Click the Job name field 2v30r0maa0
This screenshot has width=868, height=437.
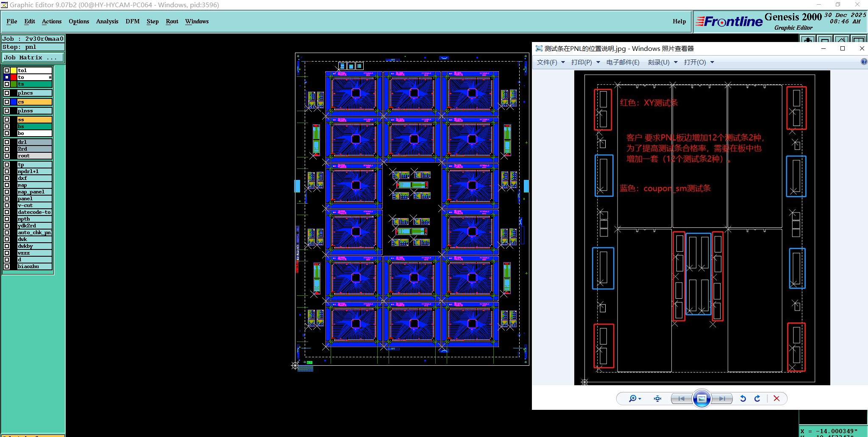click(33, 39)
